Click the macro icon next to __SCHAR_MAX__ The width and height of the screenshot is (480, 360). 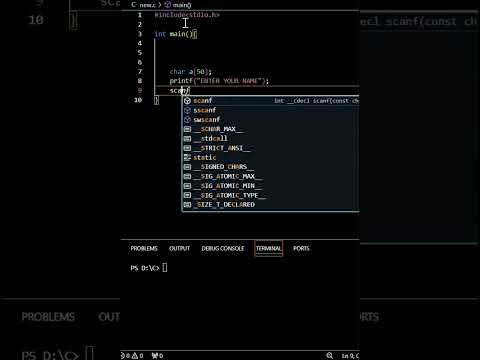click(x=187, y=129)
